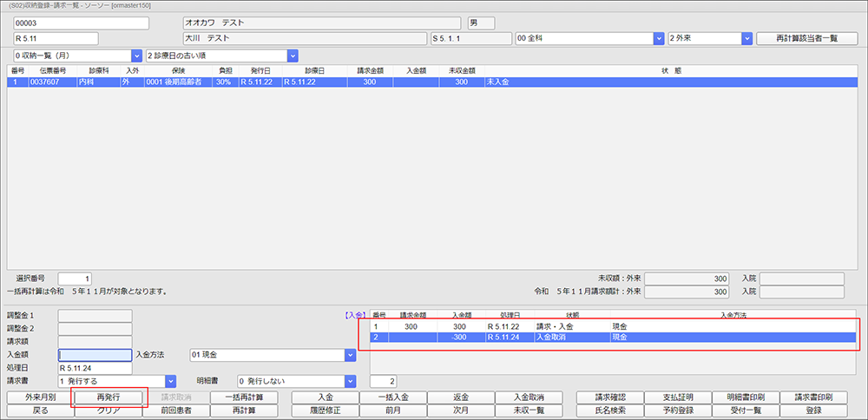Open the 0 収納一覧（月） list type dropdown
This screenshot has height=420, width=868.
click(136, 56)
